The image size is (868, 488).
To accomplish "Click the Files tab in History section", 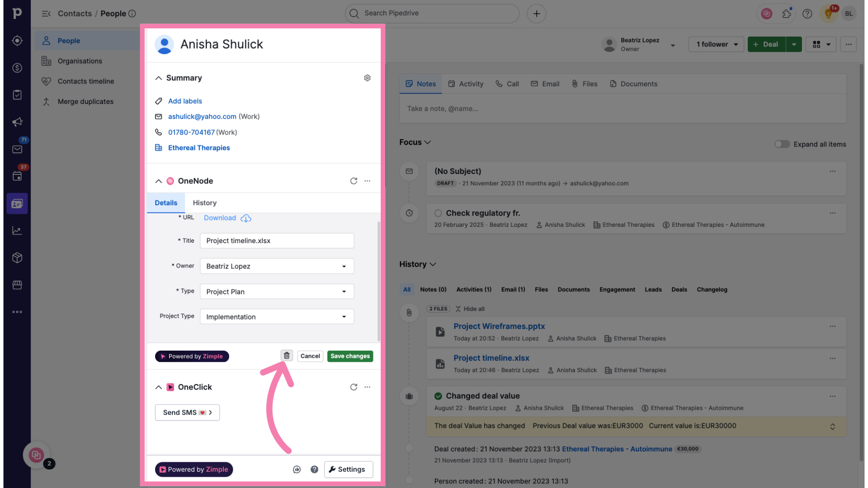I will [x=541, y=289].
